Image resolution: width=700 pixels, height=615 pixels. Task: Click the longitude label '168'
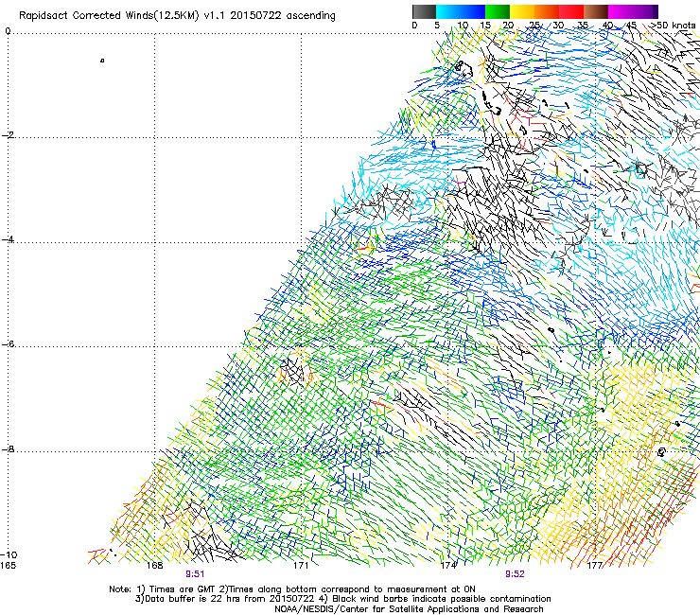(x=154, y=566)
